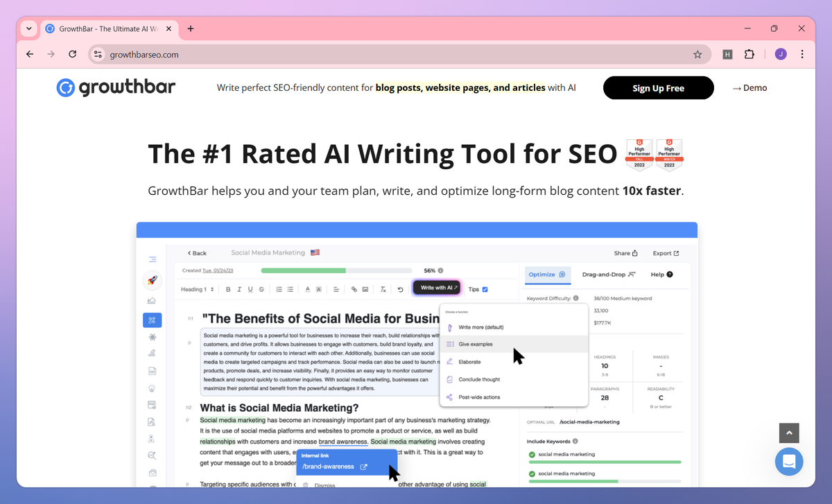Screen dimensions: 832x504
Task: Switch to the Optimize tab
Action: click(547, 275)
